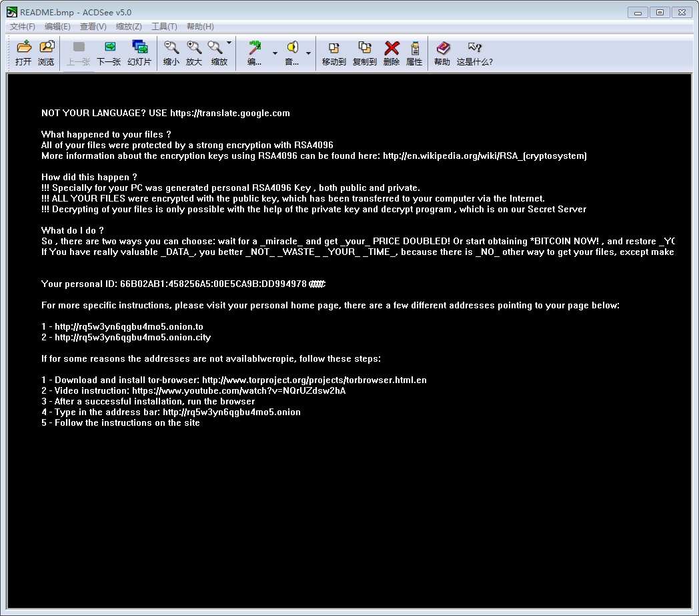Image resolution: width=699 pixels, height=616 pixels.
Task: Open the Help (帮助) book icon
Action: tap(443, 48)
